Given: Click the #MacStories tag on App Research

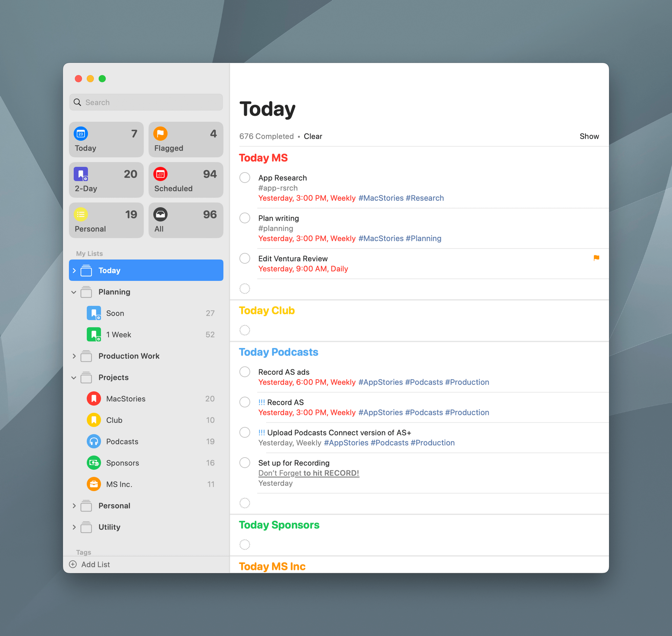Looking at the screenshot, I should pos(381,198).
